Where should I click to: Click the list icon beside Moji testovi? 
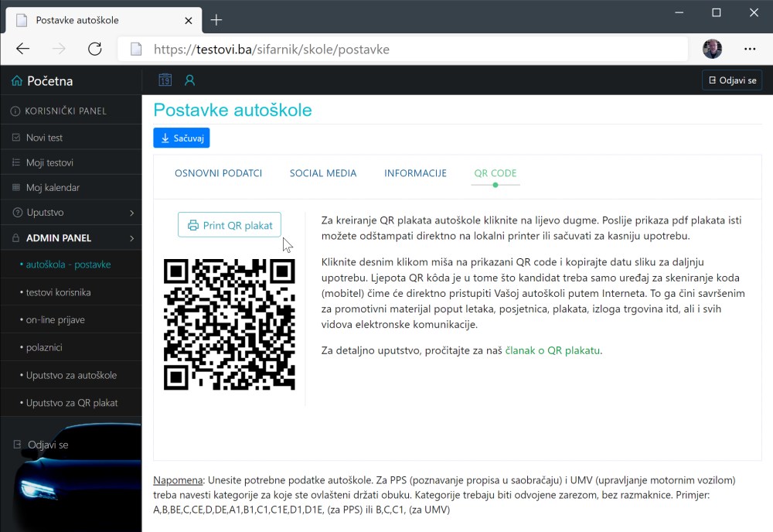[16, 162]
